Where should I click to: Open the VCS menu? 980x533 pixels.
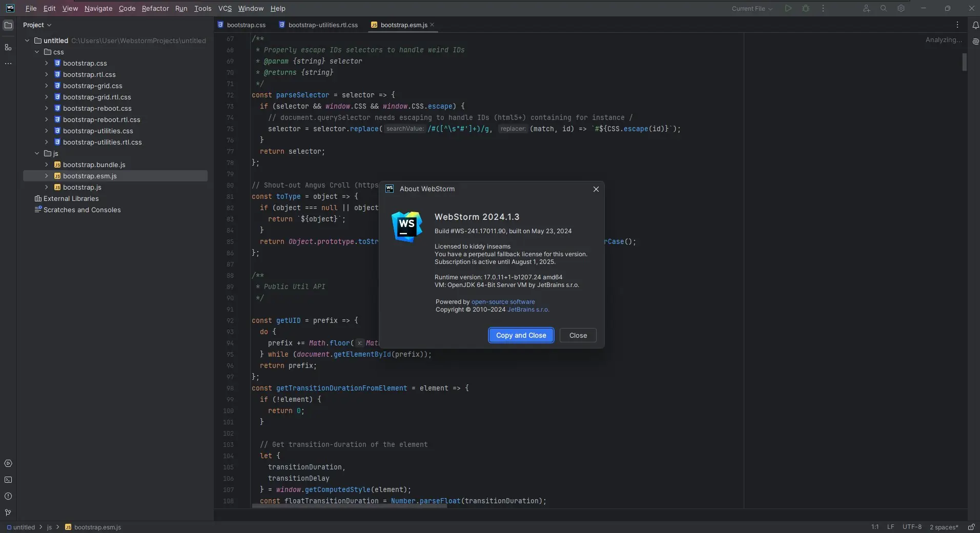point(225,8)
